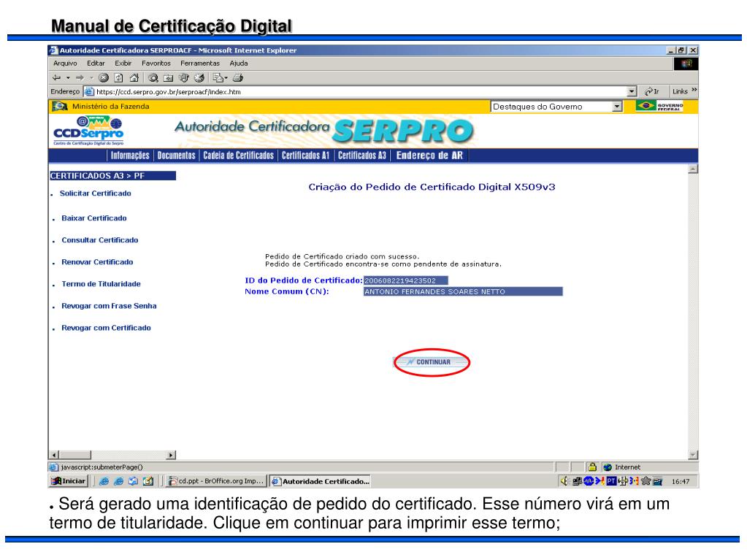Click the Forward arrow toolbar button

coord(80,77)
